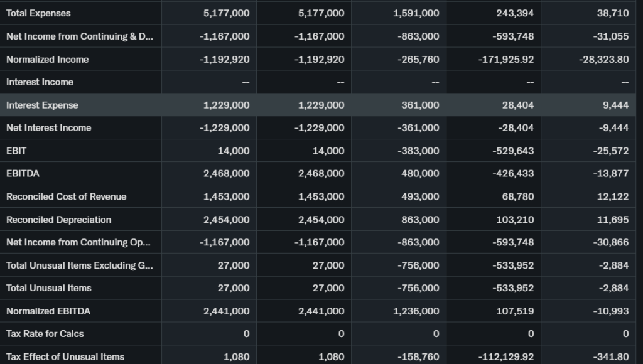Select the Tax Rate for Calcs label

45,333
